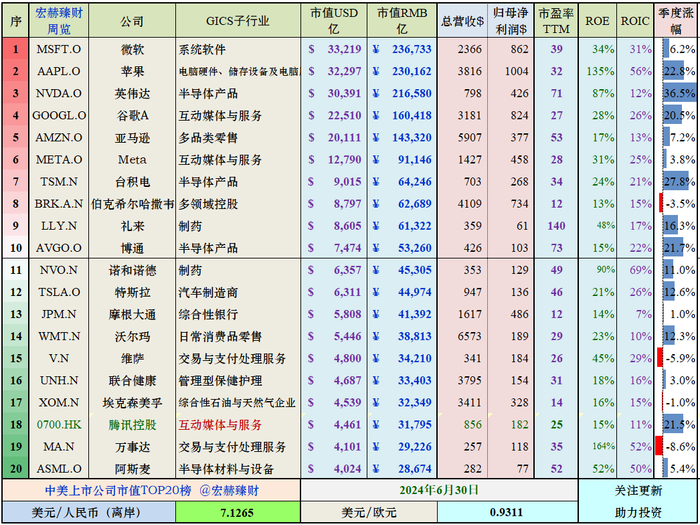The width and height of the screenshot is (700, 525).
Task: Select the 市值RMB亿 column header
Action: 402,21
